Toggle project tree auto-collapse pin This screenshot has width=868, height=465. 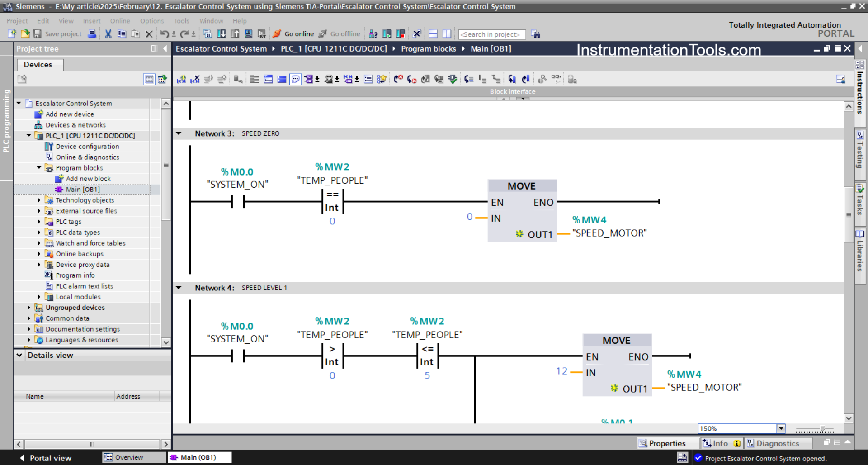coord(154,48)
